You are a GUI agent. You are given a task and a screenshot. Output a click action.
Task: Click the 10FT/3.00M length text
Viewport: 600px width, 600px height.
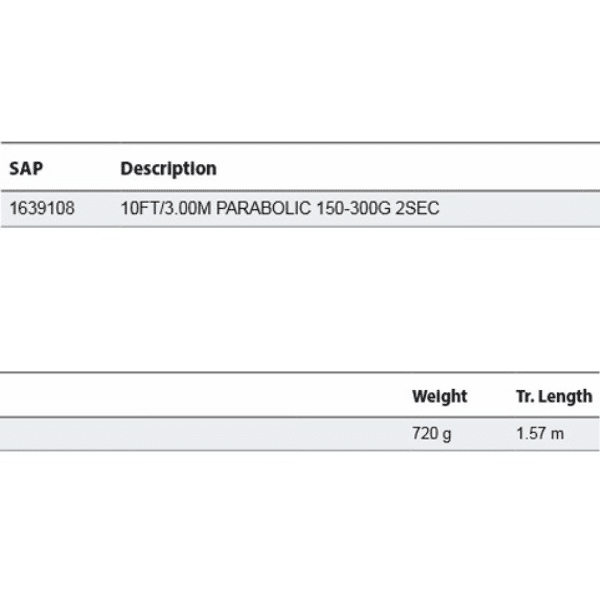click(161, 209)
